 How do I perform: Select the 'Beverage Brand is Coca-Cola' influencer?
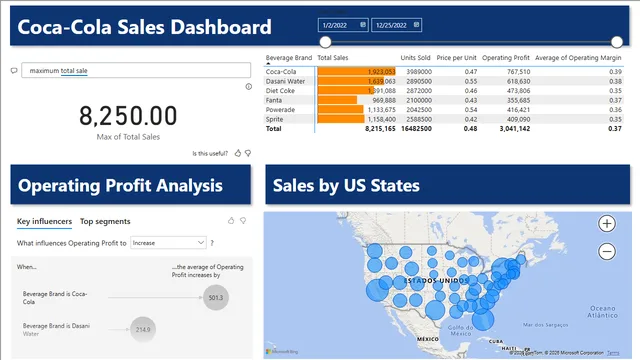[55, 298]
